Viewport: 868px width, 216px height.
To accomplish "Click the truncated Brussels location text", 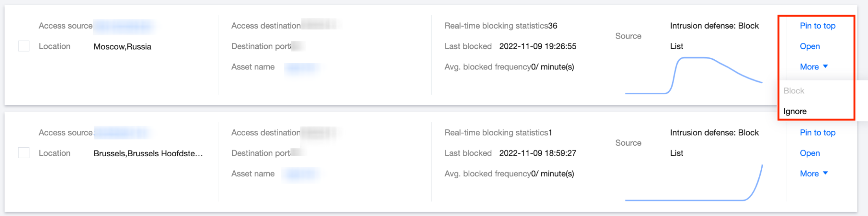I will 148,154.
